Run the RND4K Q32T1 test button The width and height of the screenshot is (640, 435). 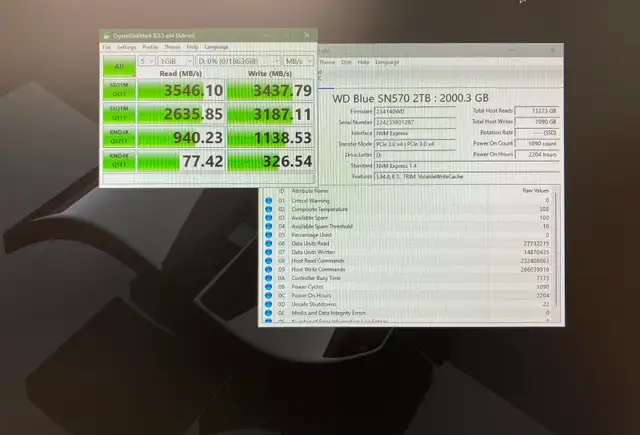119,137
